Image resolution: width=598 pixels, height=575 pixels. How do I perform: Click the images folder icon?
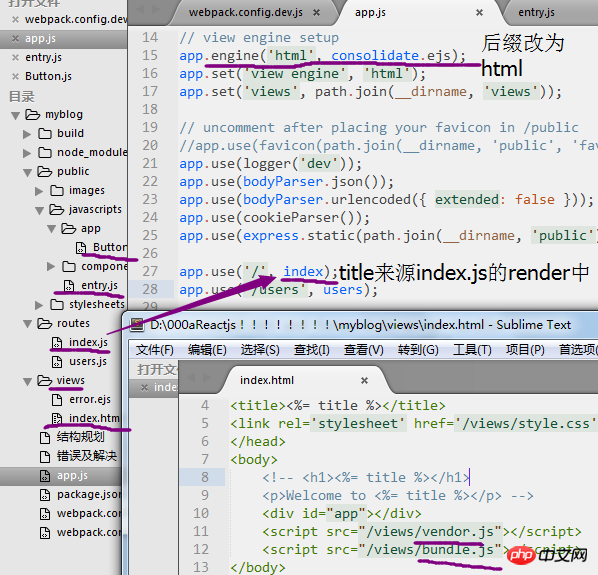click(57, 190)
